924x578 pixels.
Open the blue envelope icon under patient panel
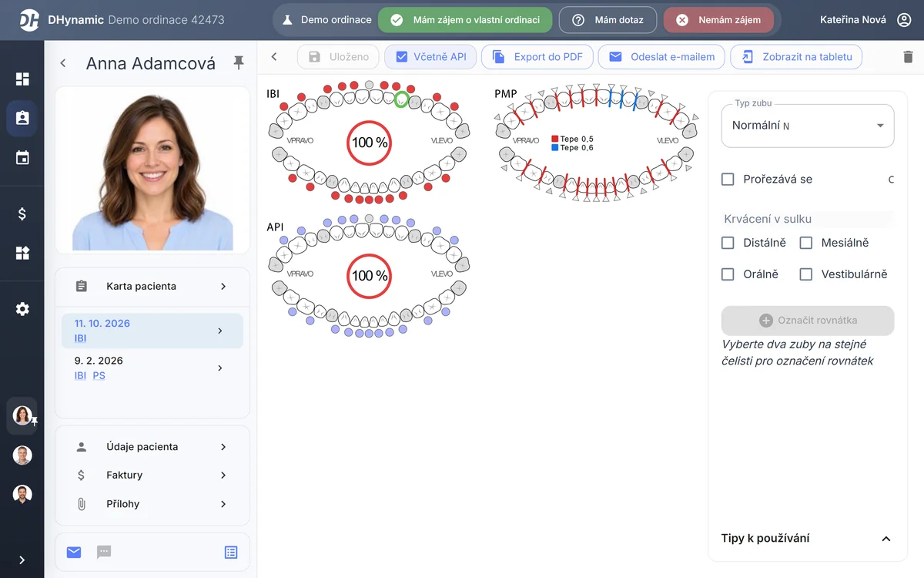74,552
